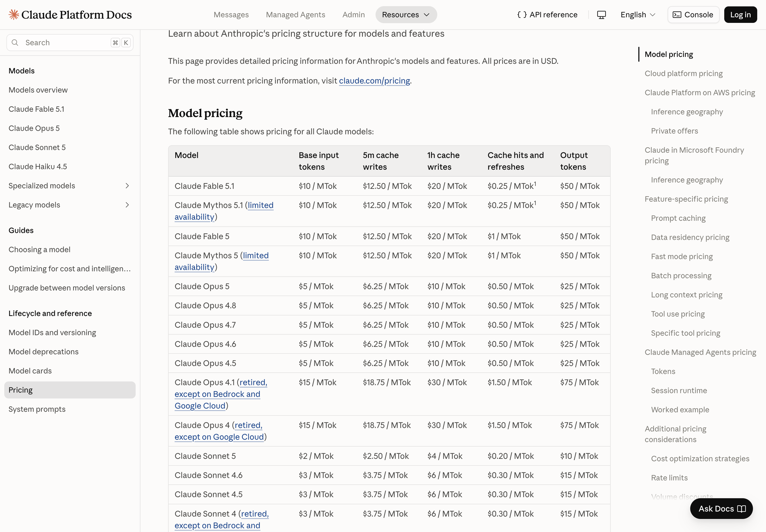Screen dimensions: 766x532
Task: Jump to Claude Managed Agents pricing section
Action: pos(700,352)
